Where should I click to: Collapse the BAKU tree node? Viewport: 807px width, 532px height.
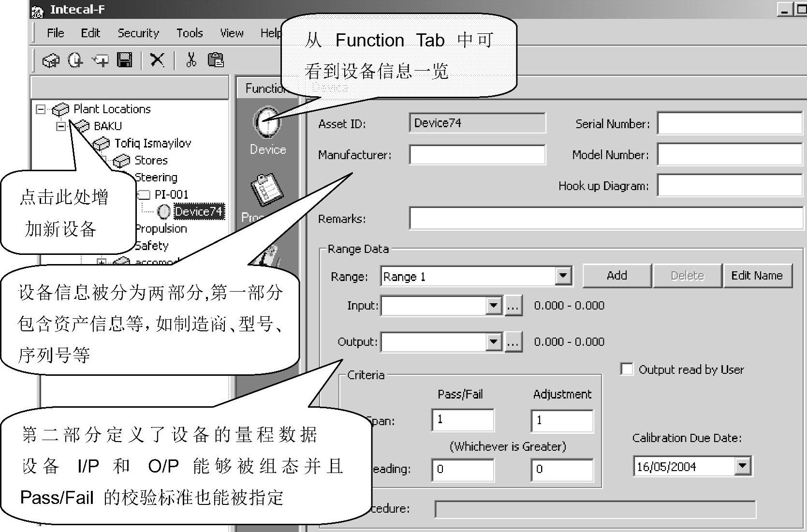click(x=61, y=127)
